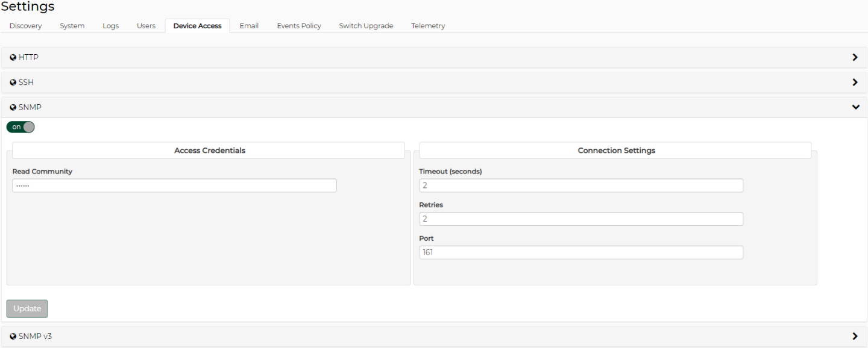Image resolution: width=868 pixels, height=348 pixels.
Task: Open the Telemetry tab
Action: pyautogui.click(x=428, y=26)
